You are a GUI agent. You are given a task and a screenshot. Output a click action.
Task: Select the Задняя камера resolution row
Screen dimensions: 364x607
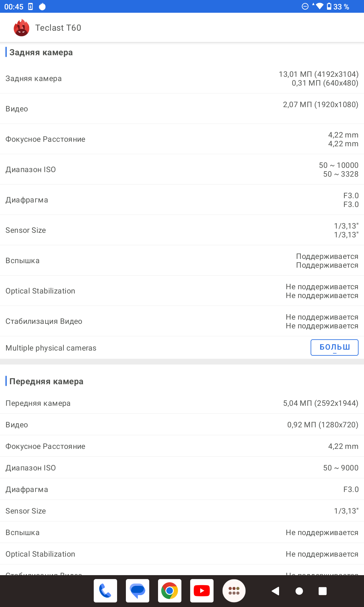182,79
